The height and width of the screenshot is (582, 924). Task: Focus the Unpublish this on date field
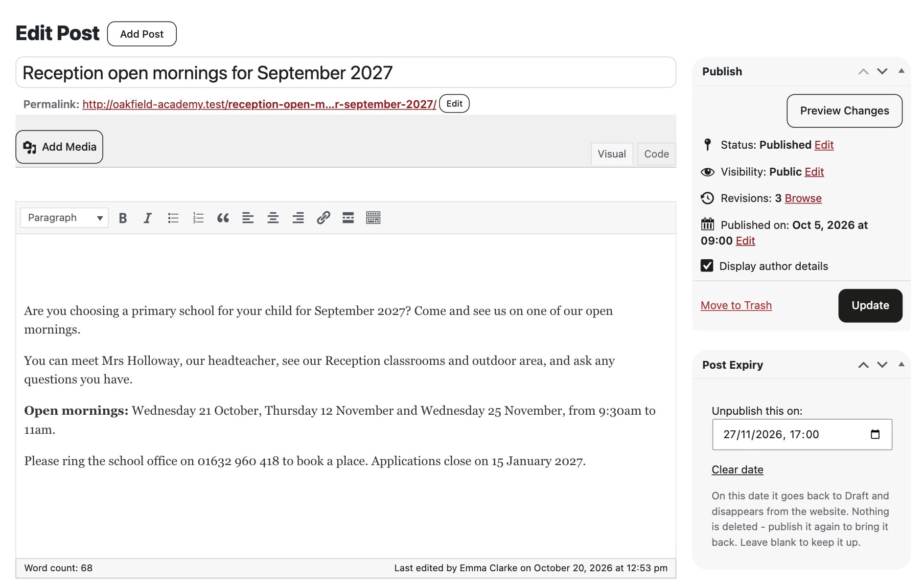[802, 434]
